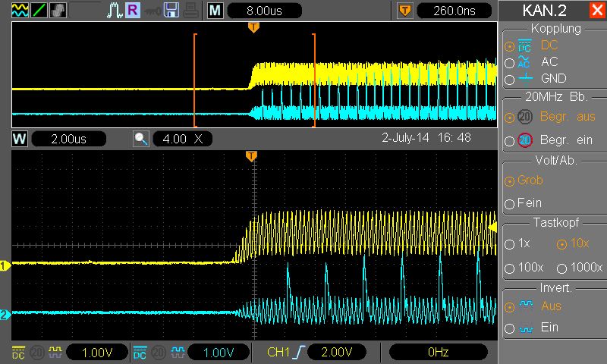Click the orange T trigger icon
607x364 pixels.
tap(405, 11)
